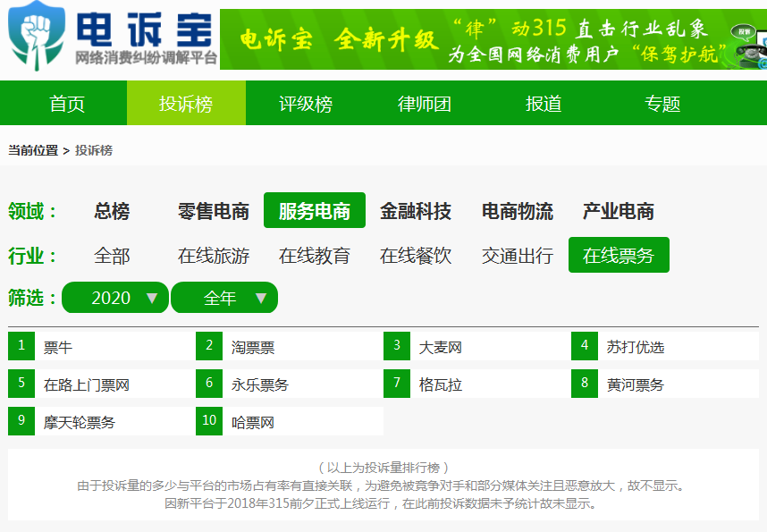Expand the 全年 period dropdown

224,298
